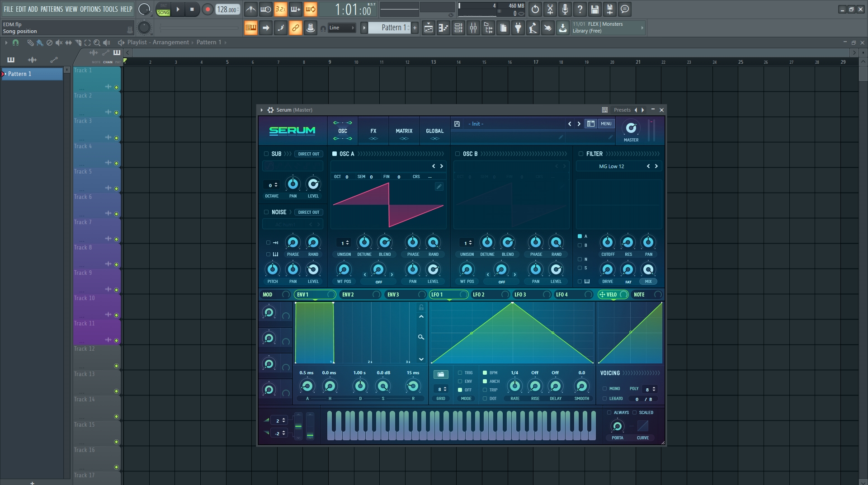Click the envelope zoom magnifier icon
Viewport: 868px width, 485px height.
pyautogui.click(x=421, y=337)
